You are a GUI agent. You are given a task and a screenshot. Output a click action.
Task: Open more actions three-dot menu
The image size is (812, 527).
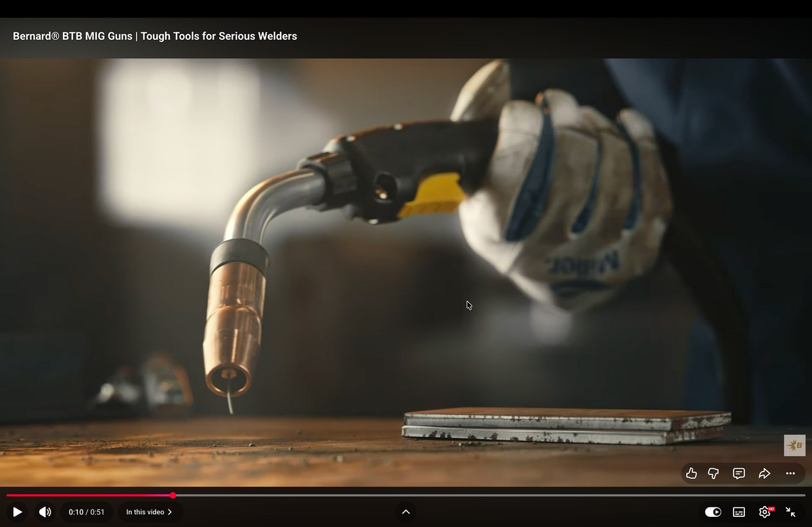pos(790,474)
